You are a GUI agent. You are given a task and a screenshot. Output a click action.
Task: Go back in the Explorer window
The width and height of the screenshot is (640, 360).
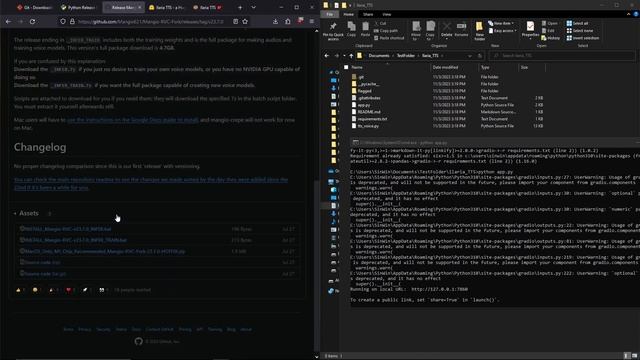point(327,56)
